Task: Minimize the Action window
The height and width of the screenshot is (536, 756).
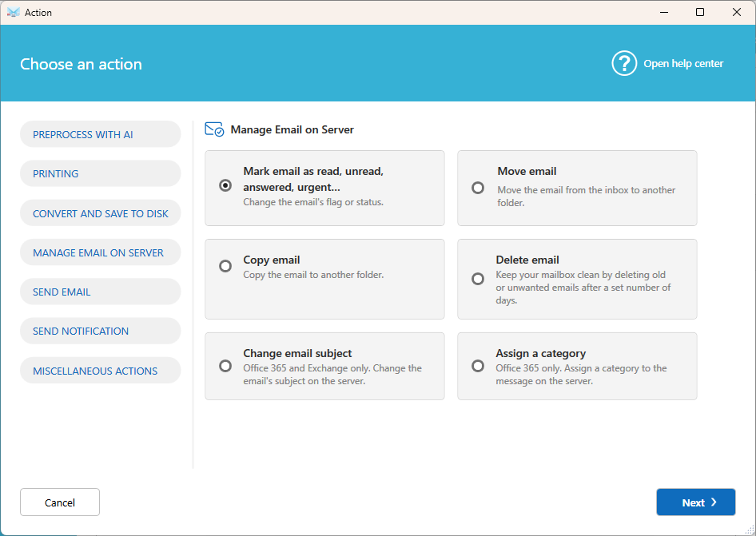Action: [x=664, y=12]
